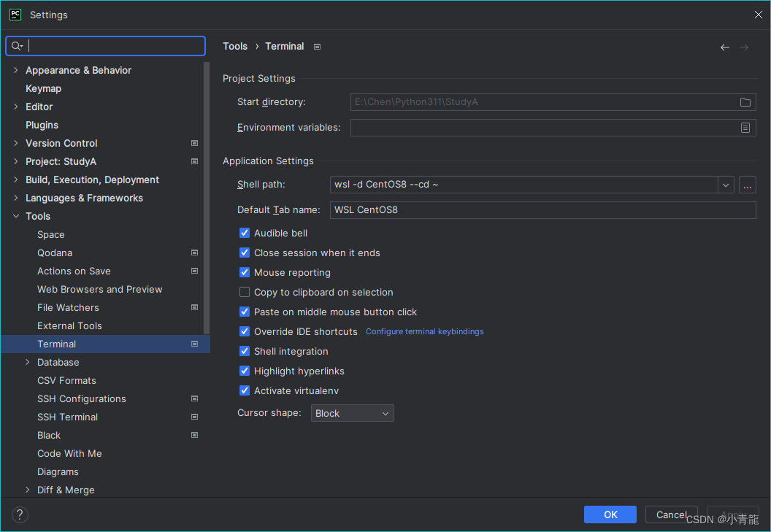Collapse the Tools tree node
The height and width of the screenshot is (532, 771).
coord(16,216)
